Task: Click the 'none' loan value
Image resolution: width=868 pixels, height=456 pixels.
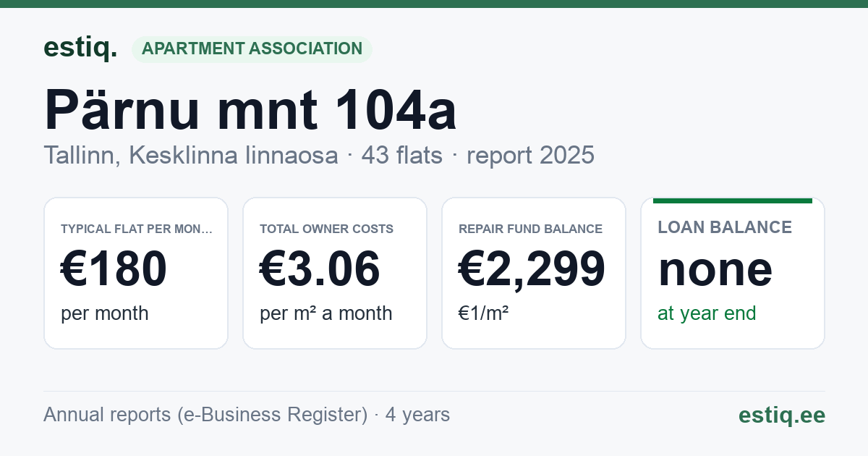Action: click(x=715, y=269)
